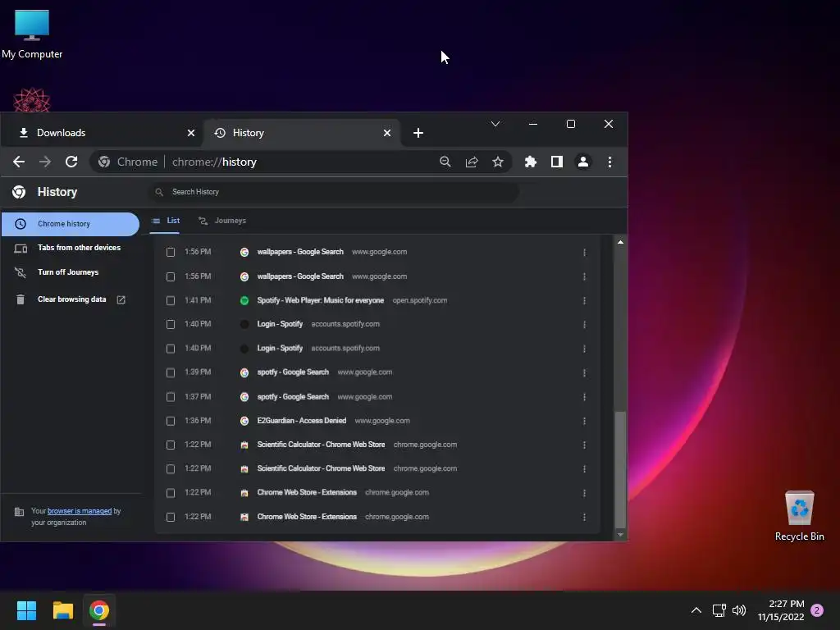
Task: Open actions menu for Spotify Web Player entry
Action: 584,300
